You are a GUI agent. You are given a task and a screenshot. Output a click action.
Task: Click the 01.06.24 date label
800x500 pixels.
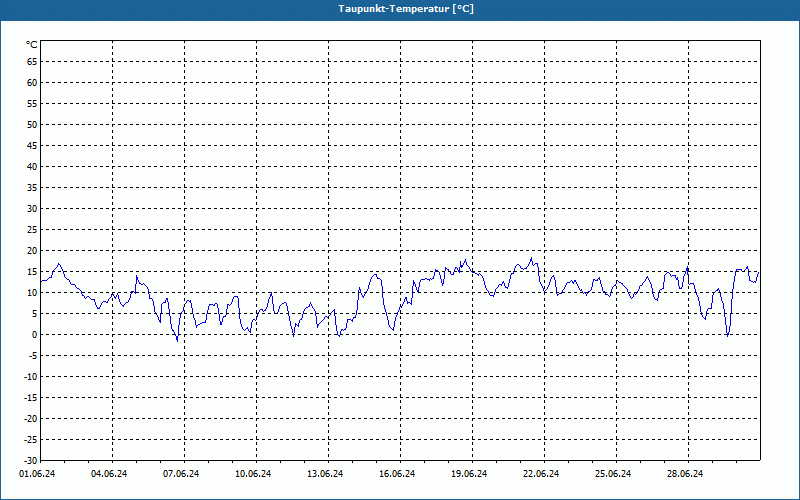coord(37,474)
